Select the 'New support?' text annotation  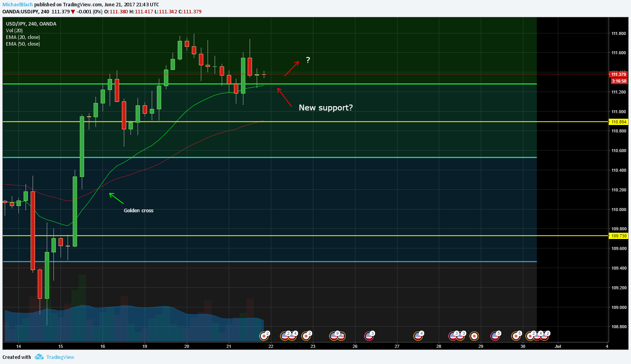tap(326, 108)
